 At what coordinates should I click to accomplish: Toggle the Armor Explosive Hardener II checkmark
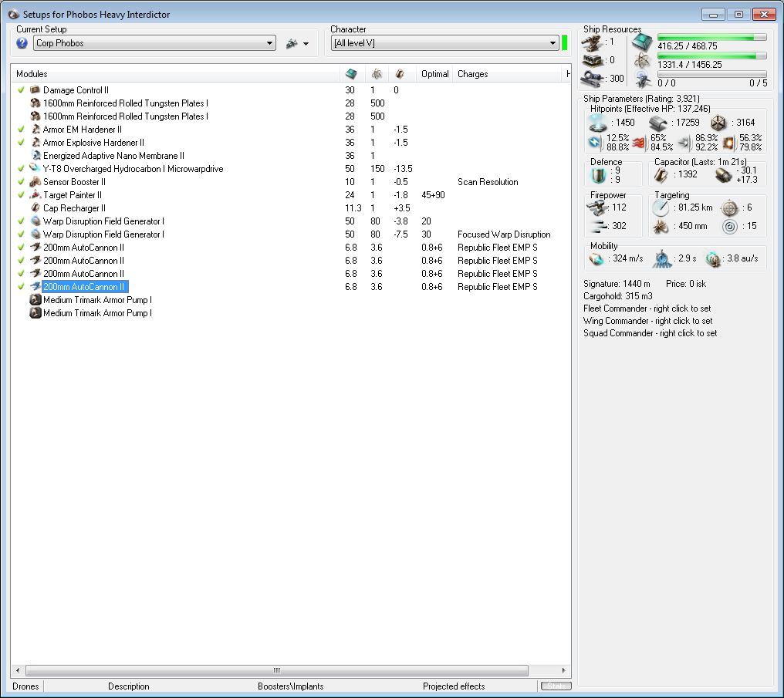pos(21,143)
